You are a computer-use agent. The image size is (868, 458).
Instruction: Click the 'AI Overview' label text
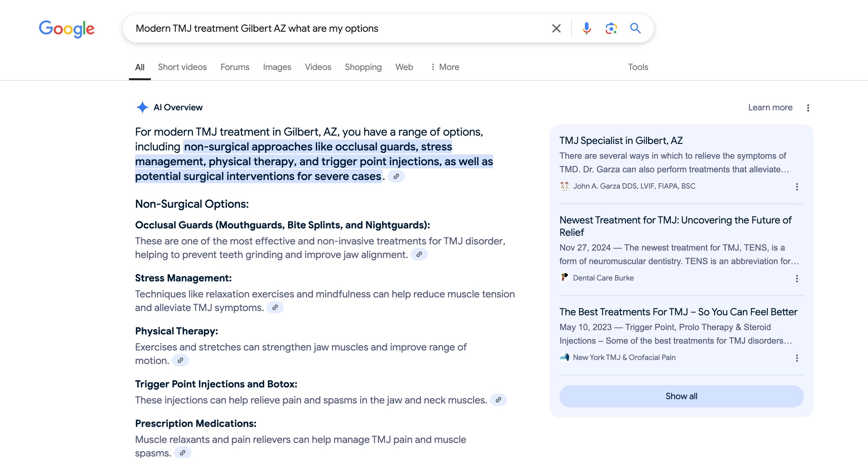coord(178,108)
